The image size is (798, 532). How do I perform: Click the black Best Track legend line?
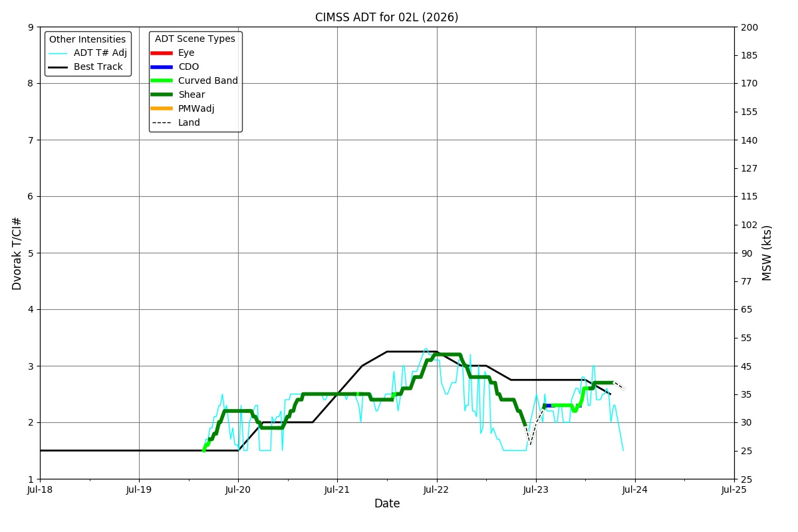coord(58,67)
